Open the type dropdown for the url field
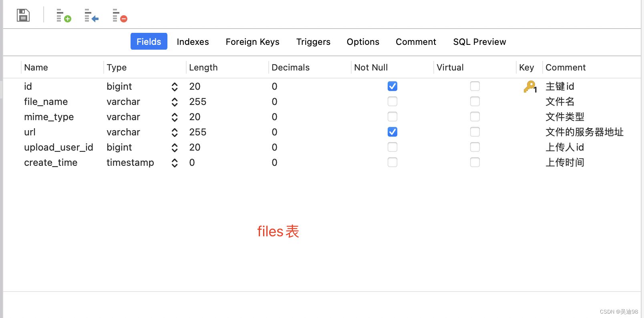 175,132
